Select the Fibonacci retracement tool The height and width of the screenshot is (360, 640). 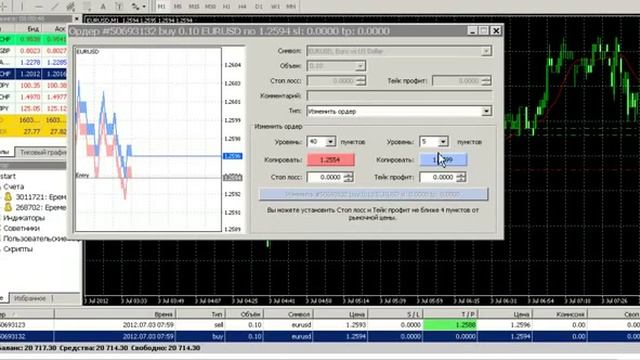(87, 6)
